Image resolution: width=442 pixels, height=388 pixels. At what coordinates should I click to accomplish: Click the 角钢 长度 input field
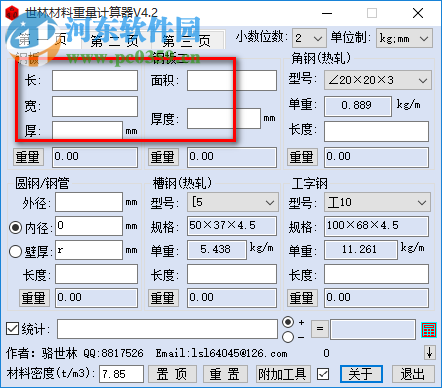[x=376, y=131]
